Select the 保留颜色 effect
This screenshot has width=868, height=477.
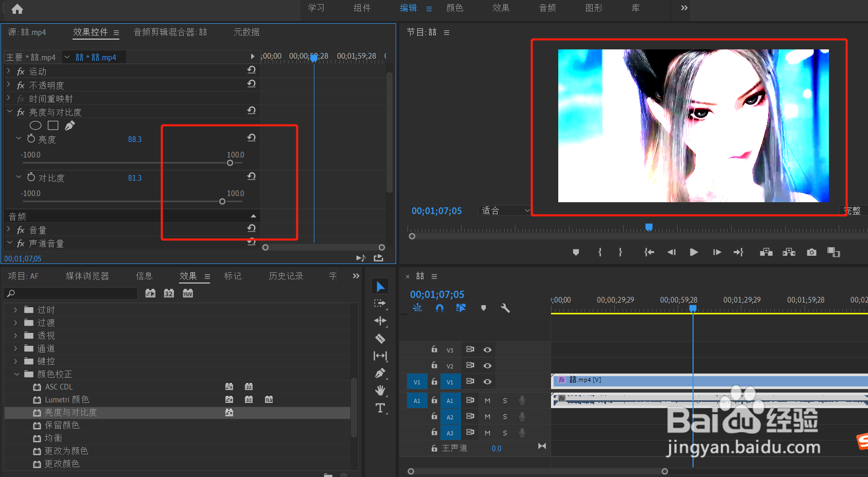(62, 425)
